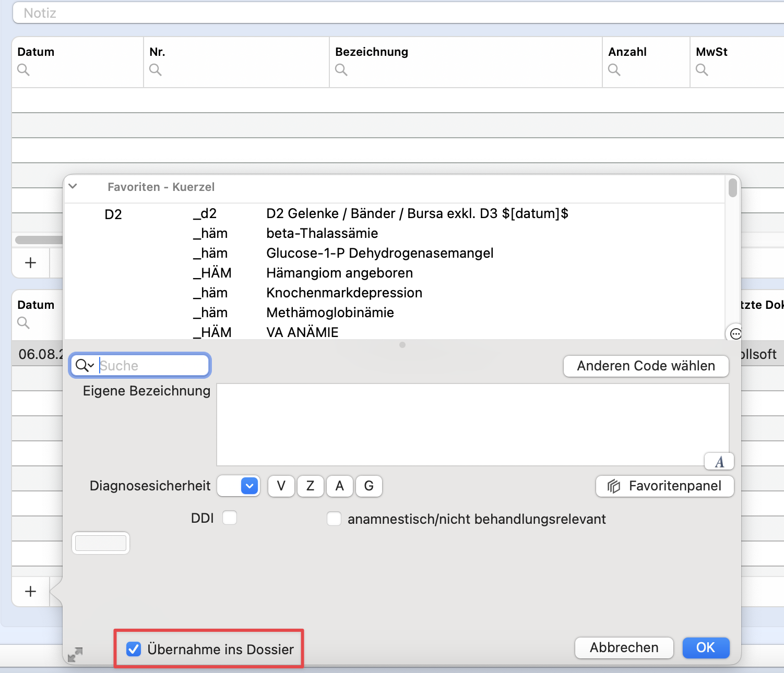Click the G diagnosis certainty button
784x673 pixels.
coord(369,486)
